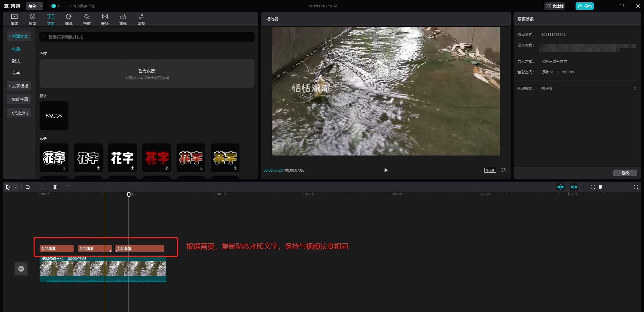Expand the 菜单 menu dropdown
644x312 pixels.
pos(35,6)
